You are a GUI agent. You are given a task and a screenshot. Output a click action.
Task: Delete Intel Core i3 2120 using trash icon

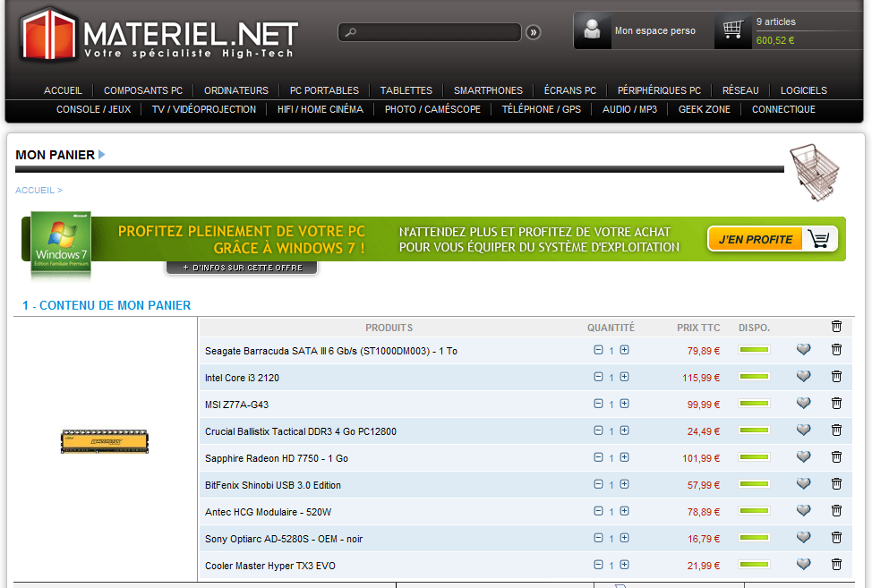point(836,377)
